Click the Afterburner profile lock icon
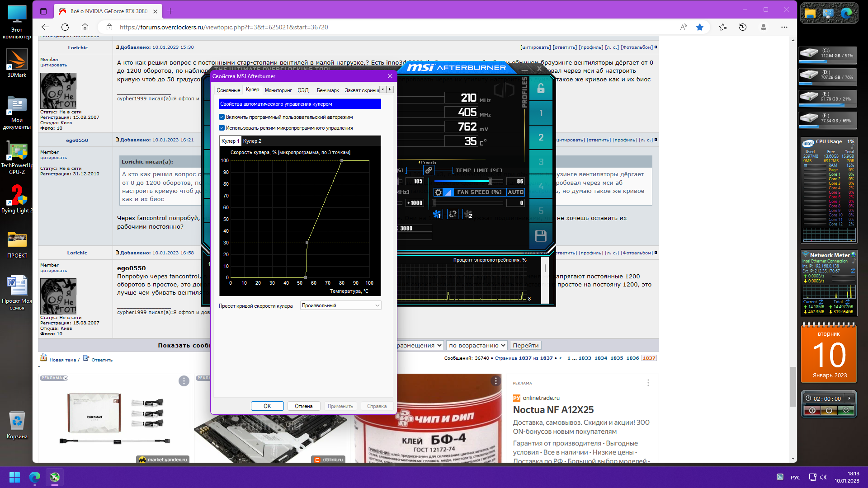This screenshot has height=488, width=868. coord(541,89)
